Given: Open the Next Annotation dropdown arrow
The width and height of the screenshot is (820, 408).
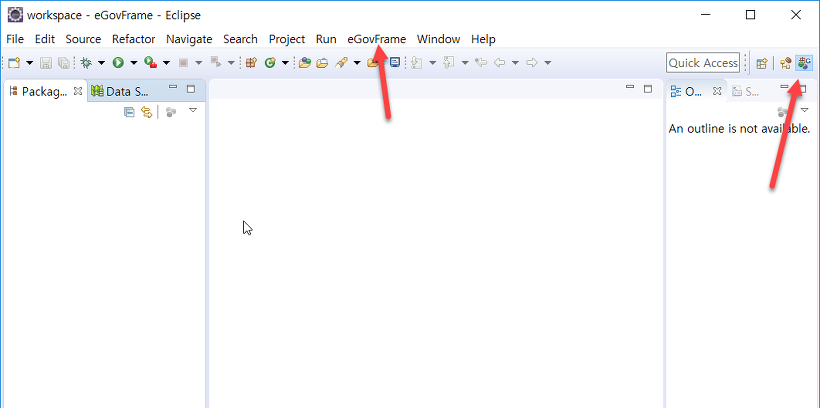Looking at the screenshot, I should click(x=432, y=63).
